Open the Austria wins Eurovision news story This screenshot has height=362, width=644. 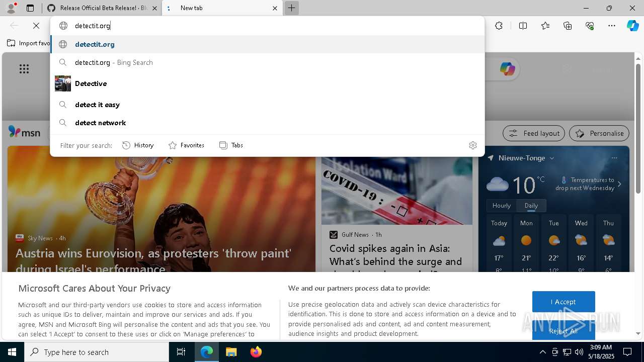pos(153,260)
